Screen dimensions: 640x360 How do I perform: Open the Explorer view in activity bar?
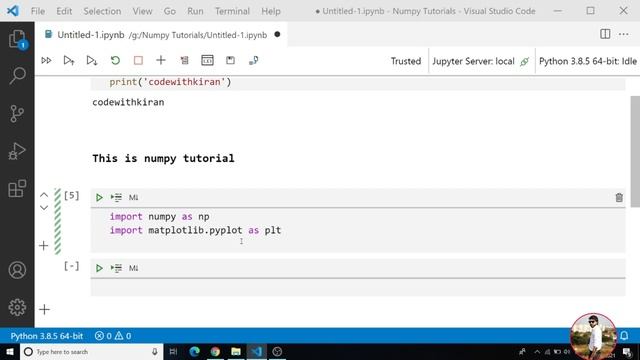click(x=17, y=40)
